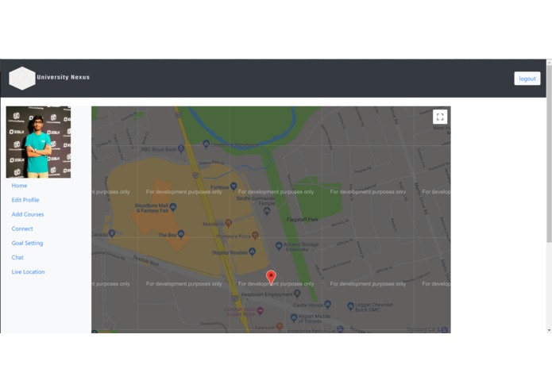Click the Staples Rexdale marker
This screenshot has height=392, width=552.
(252, 252)
